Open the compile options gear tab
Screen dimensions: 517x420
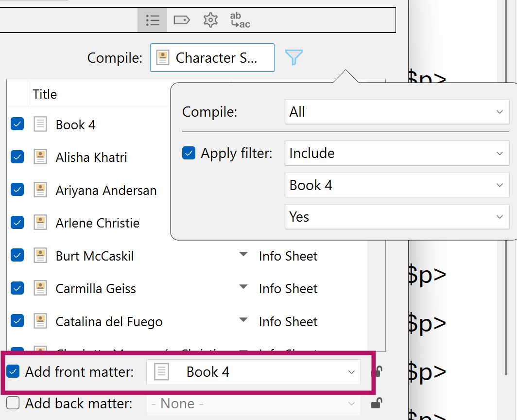(x=210, y=20)
